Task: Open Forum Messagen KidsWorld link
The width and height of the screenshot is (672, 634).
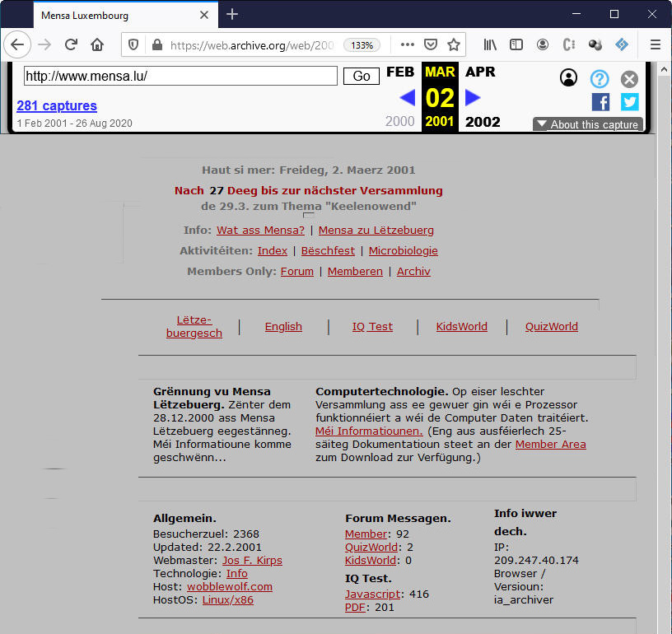Action: [x=371, y=561]
